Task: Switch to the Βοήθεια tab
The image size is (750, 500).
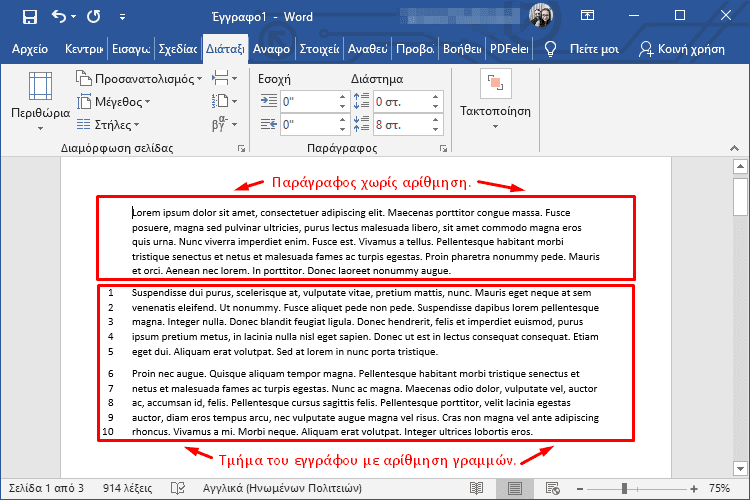Action: 462,49
